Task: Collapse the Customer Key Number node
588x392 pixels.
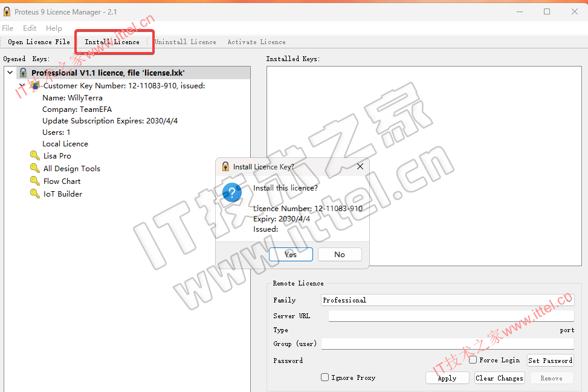Action: [22, 85]
